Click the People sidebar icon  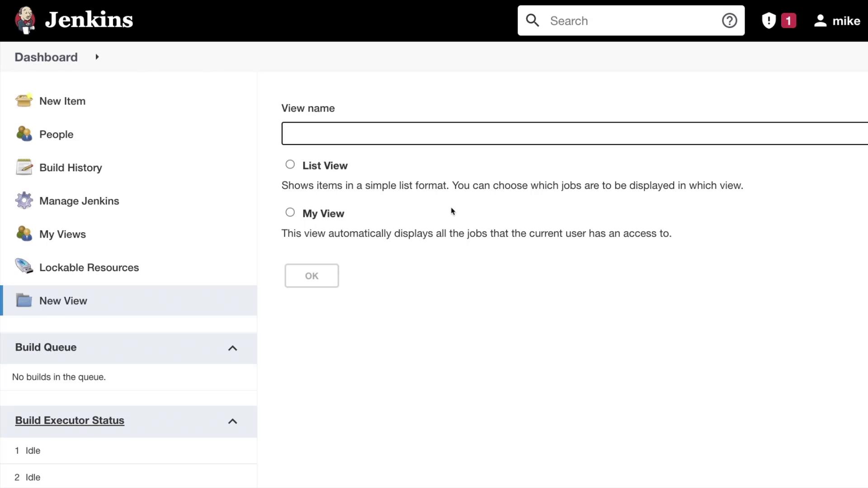point(24,134)
